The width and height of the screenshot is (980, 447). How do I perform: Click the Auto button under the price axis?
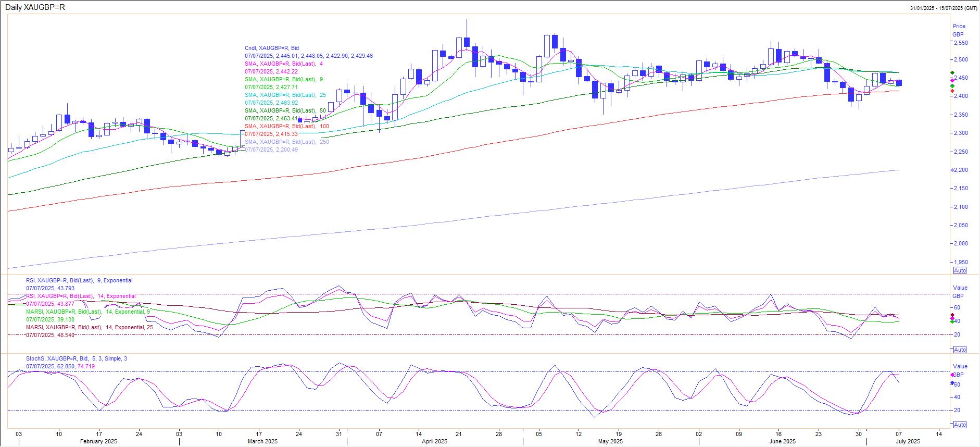coord(960,270)
